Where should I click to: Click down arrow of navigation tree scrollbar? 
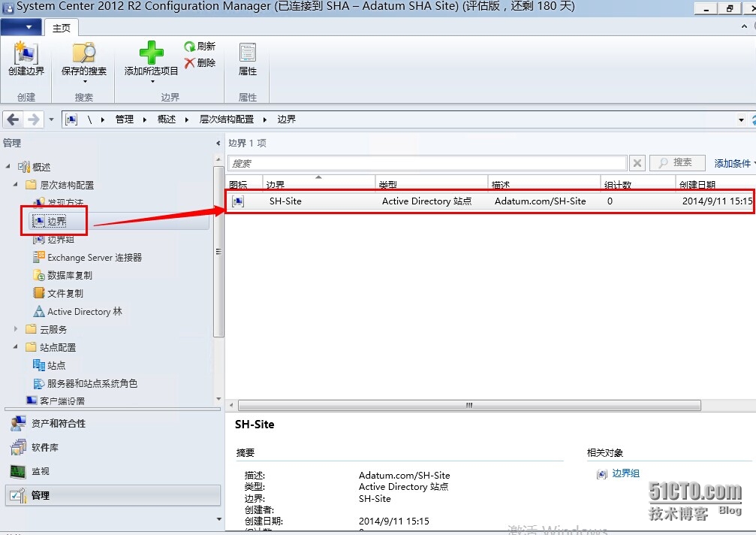coord(218,399)
